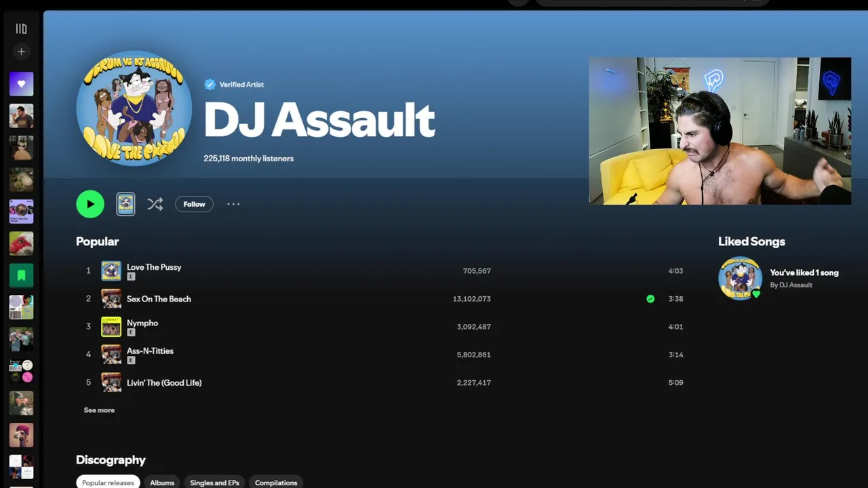Click duration 3:38 for Sex On The Beach
This screenshot has width=868, height=488.
coord(675,299)
